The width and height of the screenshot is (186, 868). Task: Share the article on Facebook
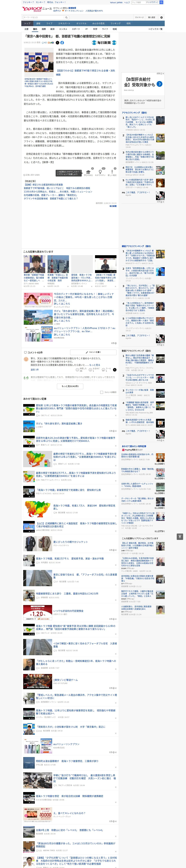click(62, 43)
